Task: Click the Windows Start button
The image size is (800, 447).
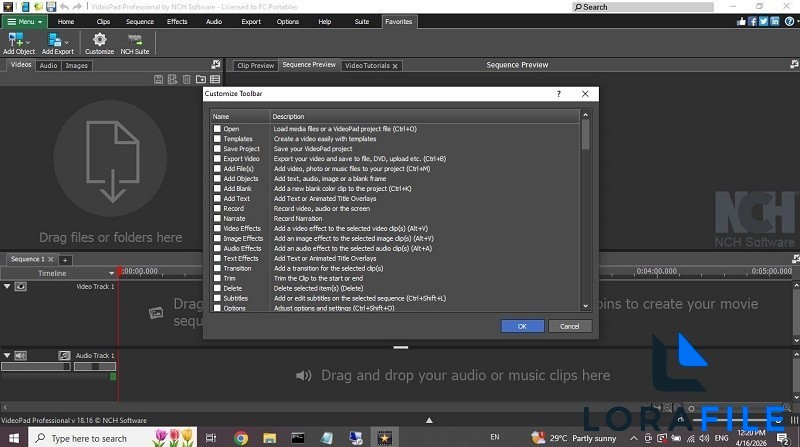Action: pos(14,438)
